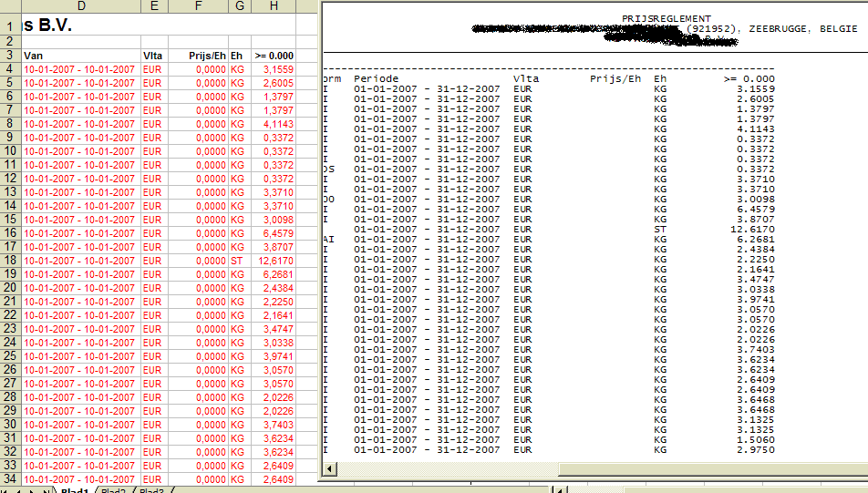Click the 'ST' unit cell in spreadsheet

click(x=240, y=261)
